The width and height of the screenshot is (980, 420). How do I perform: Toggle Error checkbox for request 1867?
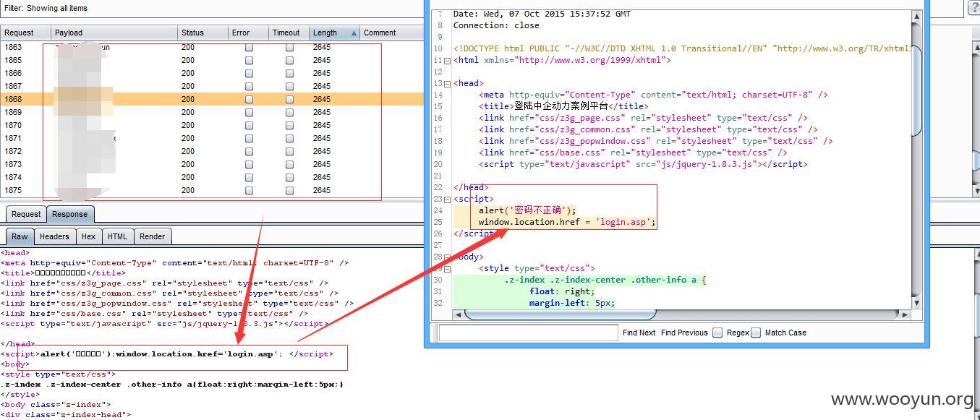(x=249, y=86)
